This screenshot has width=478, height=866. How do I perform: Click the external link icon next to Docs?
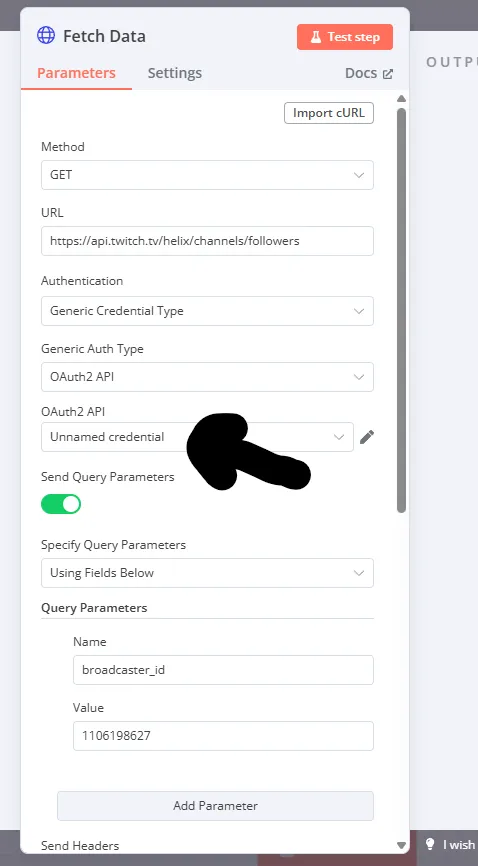coord(388,73)
